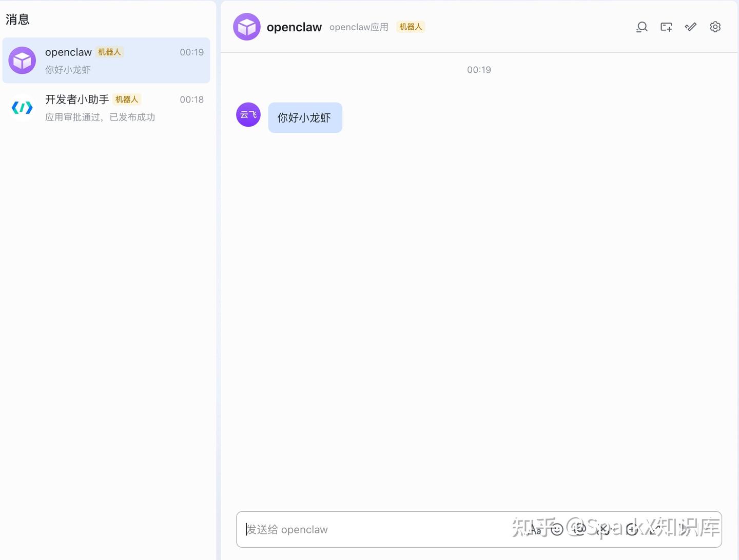Open the 开发者小助手 conversation

click(x=106, y=108)
